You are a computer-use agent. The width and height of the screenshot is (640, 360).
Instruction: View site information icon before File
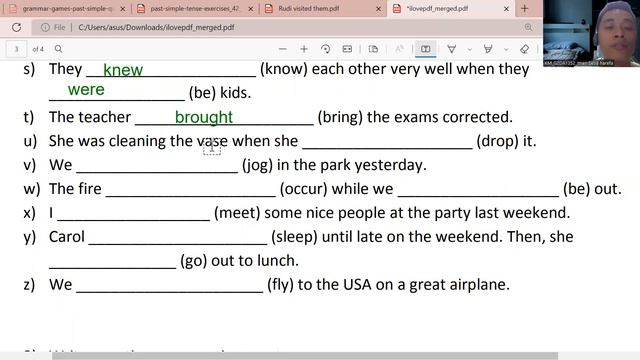click(45, 27)
